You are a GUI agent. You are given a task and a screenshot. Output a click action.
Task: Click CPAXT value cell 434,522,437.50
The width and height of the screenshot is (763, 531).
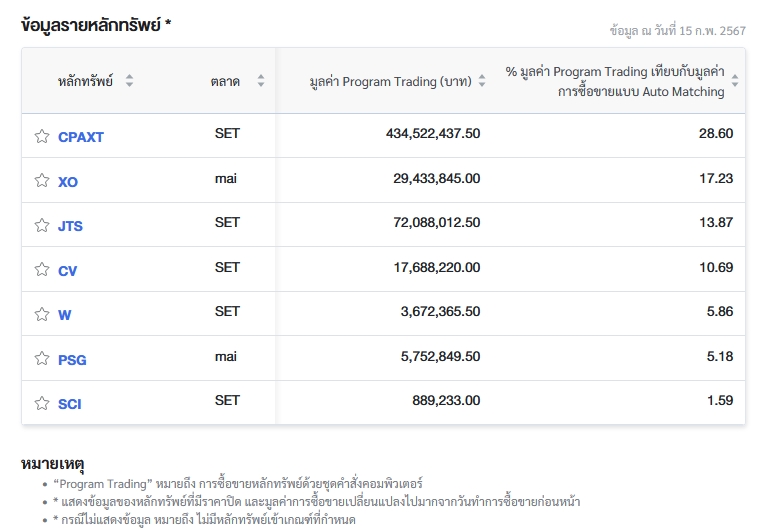click(x=433, y=133)
